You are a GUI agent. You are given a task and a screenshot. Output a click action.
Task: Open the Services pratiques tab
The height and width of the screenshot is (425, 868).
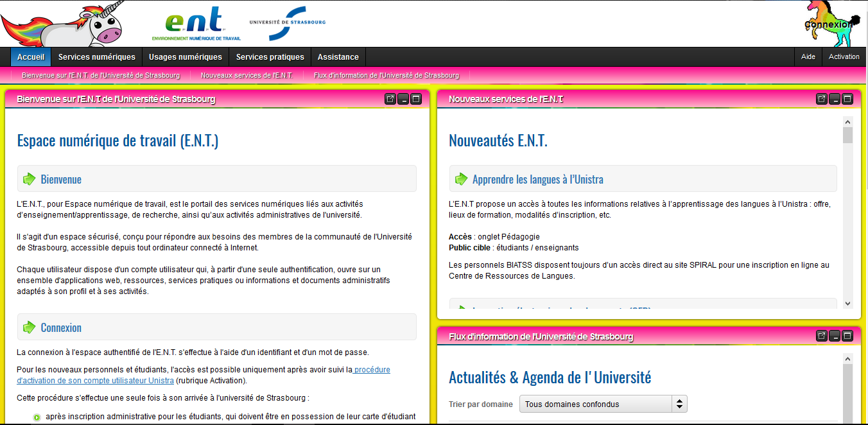[270, 56]
